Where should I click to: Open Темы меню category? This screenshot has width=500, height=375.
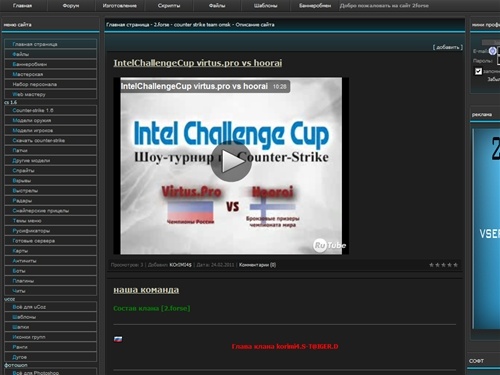click(x=51, y=220)
